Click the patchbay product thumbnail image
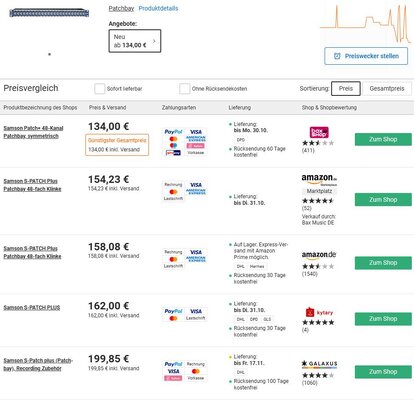 (x=49, y=13)
